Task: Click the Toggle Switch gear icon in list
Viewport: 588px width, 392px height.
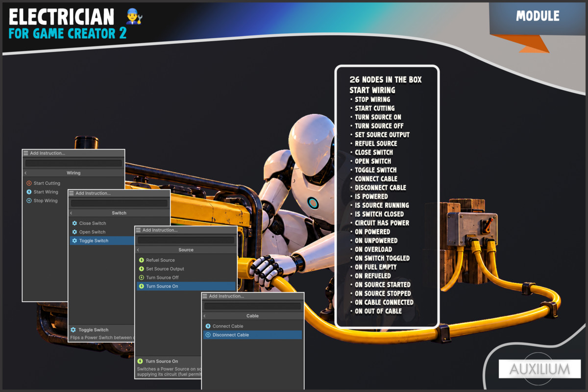Action: [74, 241]
